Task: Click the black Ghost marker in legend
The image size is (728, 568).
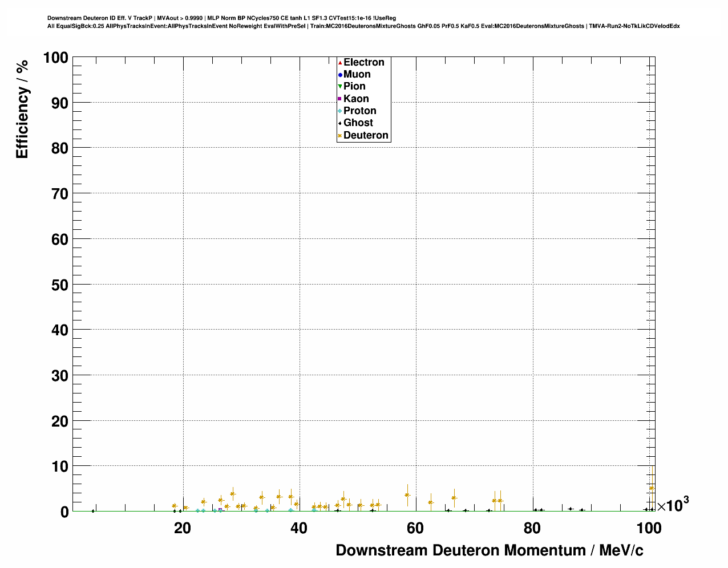Action: [340, 123]
